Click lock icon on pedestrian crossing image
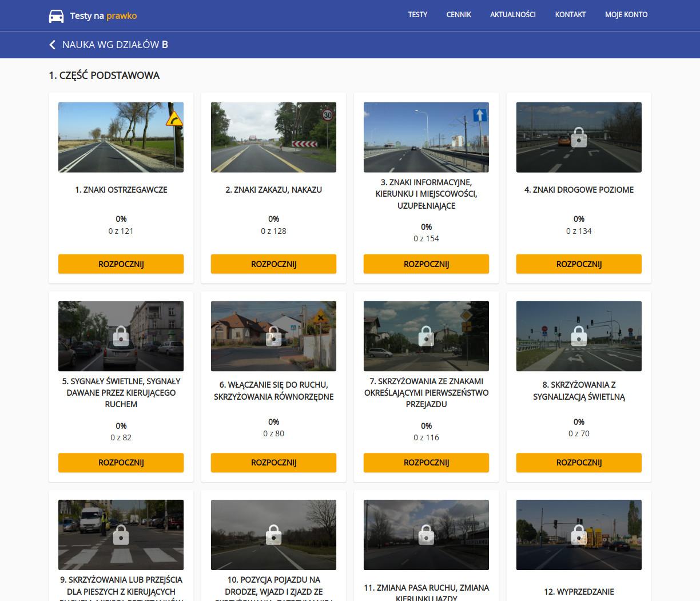Screen dimensions: 700x601 pyautogui.click(x=121, y=535)
